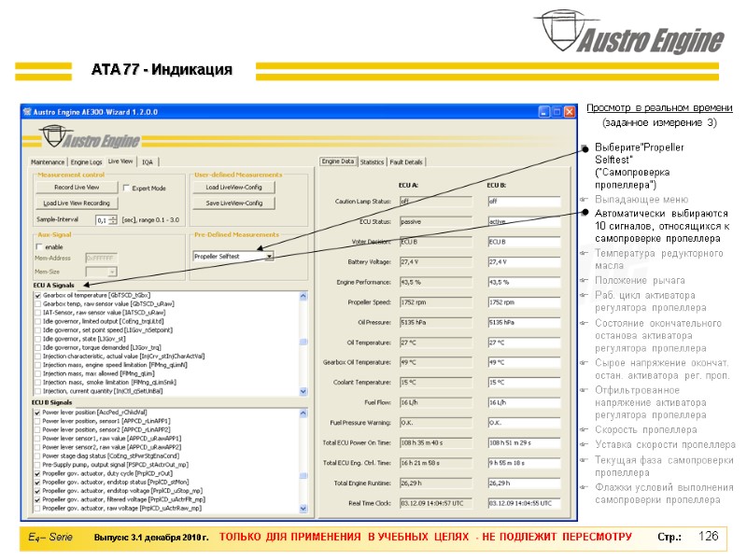Check Power lever sensor1, raw value
The height and width of the screenshot is (560, 747).
coord(37,439)
